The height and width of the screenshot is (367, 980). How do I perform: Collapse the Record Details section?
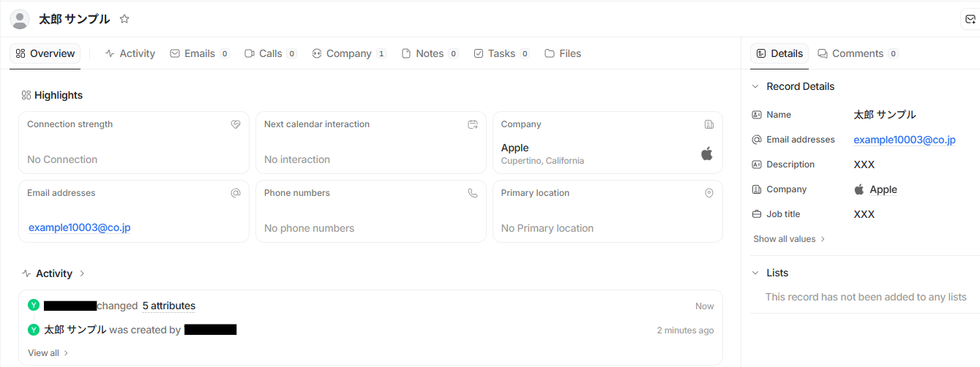[x=755, y=86]
